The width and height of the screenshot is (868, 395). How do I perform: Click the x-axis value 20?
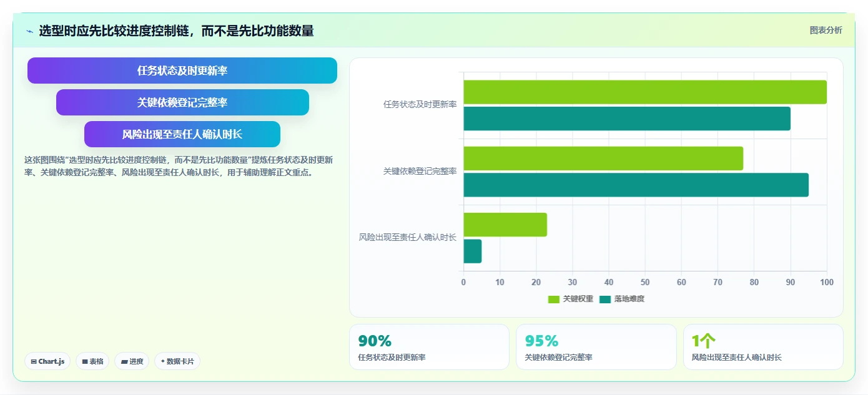point(536,283)
